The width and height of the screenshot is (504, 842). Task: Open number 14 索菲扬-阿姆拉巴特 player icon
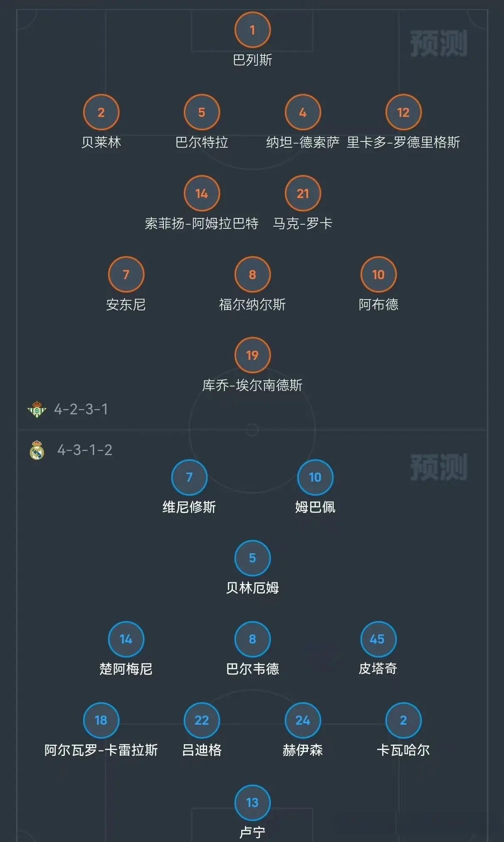point(202,193)
